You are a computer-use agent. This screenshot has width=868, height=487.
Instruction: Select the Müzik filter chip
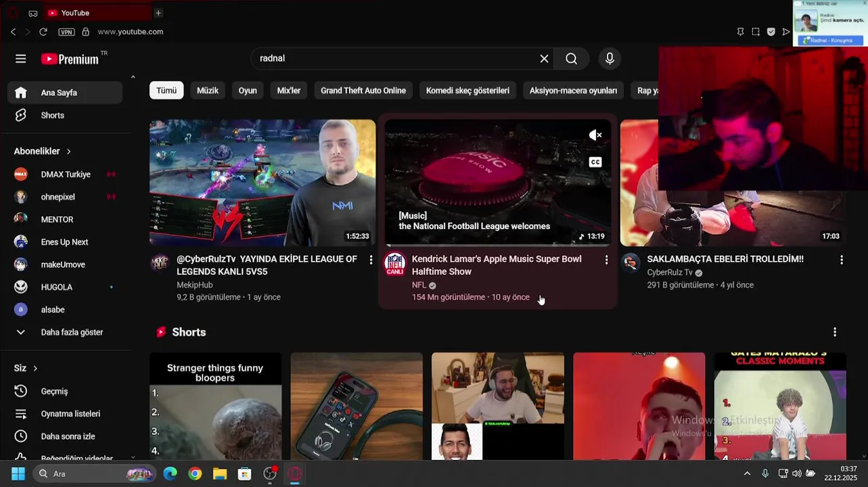pos(208,91)
